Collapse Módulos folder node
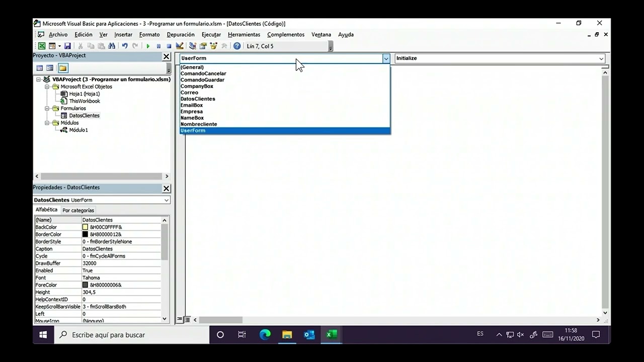Image resolution: width=644 pixels, height=362 pixels. (x=47, y=123)
